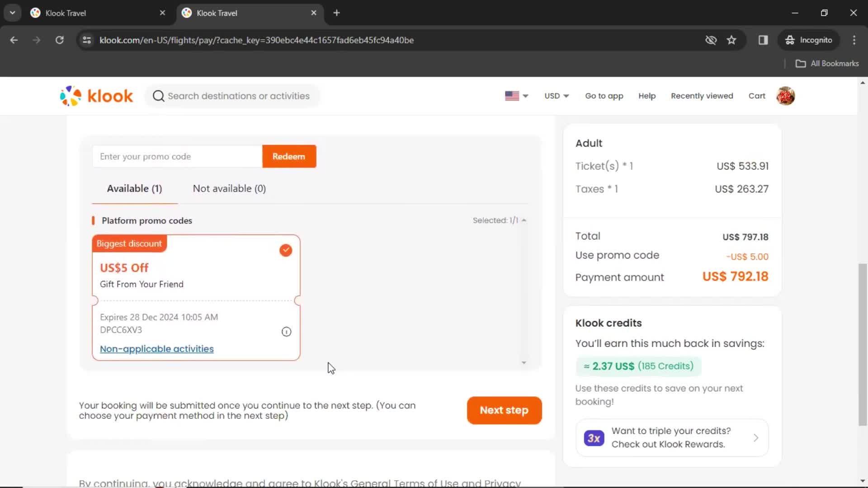
Task: Switch to the Available tab
Action: pos(135,188)
